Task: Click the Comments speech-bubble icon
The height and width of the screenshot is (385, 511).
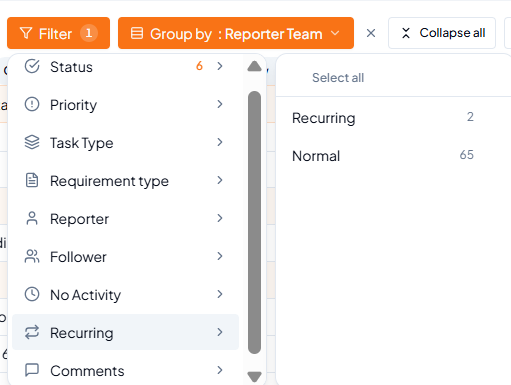Action: [x=32, y=370]
